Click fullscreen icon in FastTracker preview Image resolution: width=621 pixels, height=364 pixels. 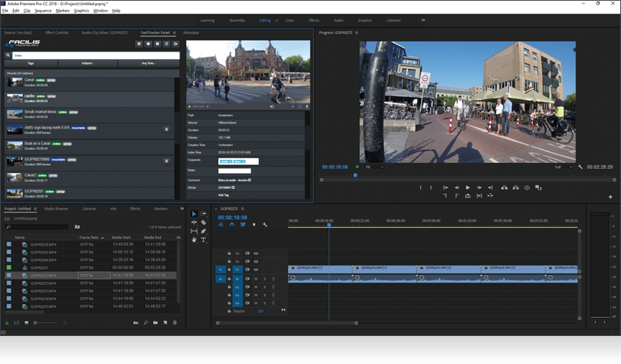tap(300, 106)
